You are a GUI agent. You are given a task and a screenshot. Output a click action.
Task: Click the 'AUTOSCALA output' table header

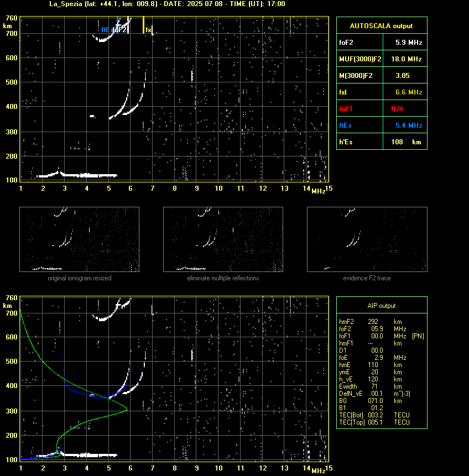coord(382,25)
